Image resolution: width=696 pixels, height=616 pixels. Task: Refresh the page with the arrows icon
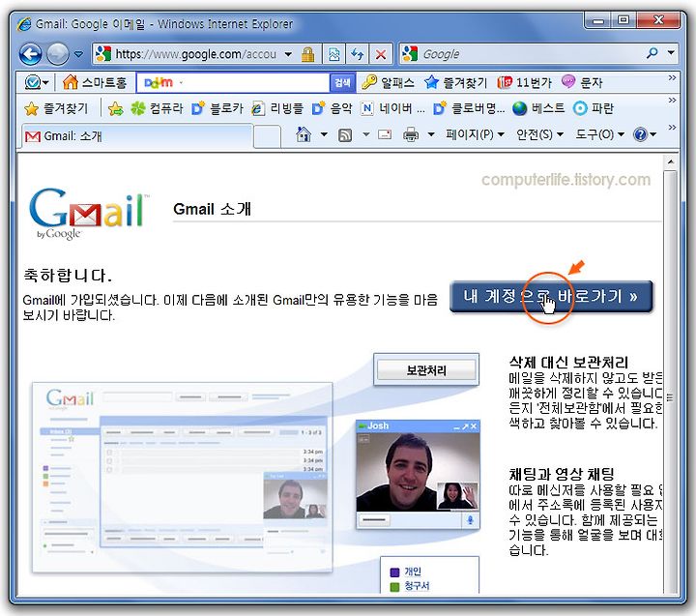pos(358,54)
